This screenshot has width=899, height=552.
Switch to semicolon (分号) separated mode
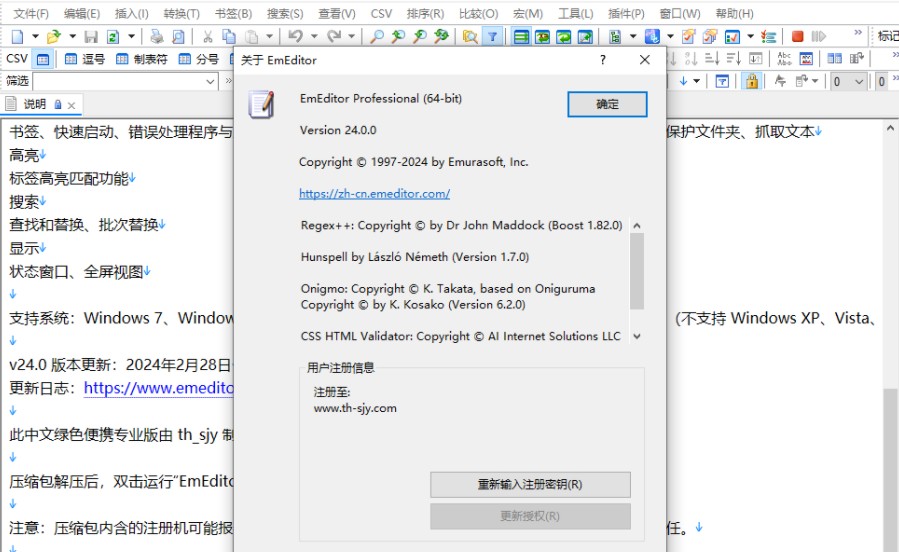pyautogui.click(x=198, y=59)
